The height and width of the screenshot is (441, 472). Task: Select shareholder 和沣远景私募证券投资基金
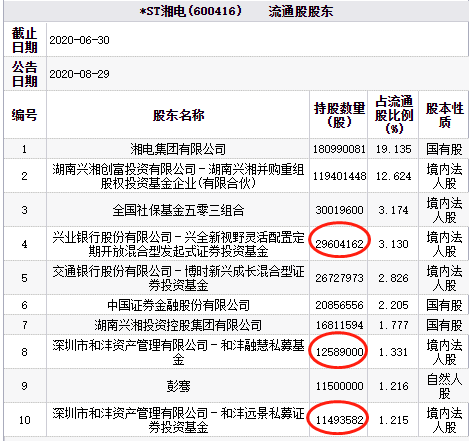click(x=178, y=420)
